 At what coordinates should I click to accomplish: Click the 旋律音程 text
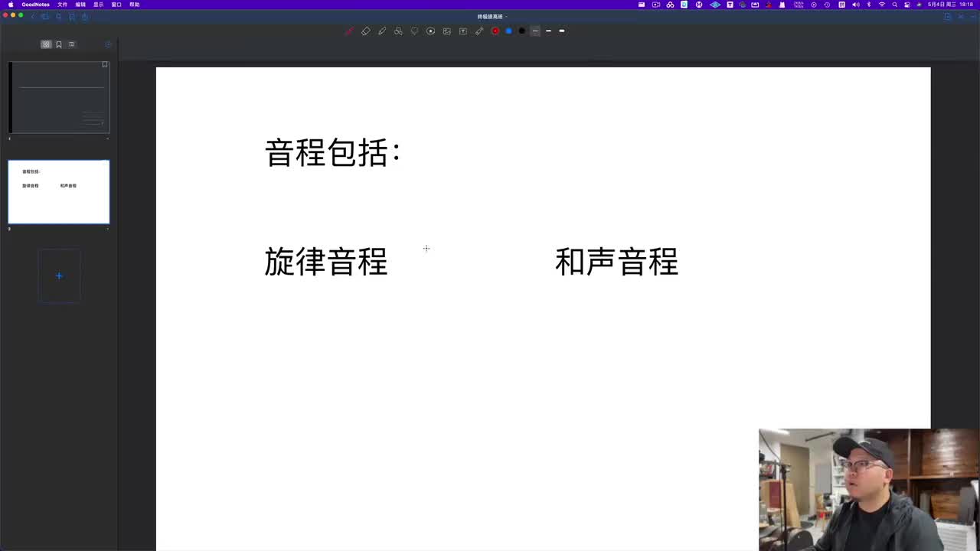[326, 262]
